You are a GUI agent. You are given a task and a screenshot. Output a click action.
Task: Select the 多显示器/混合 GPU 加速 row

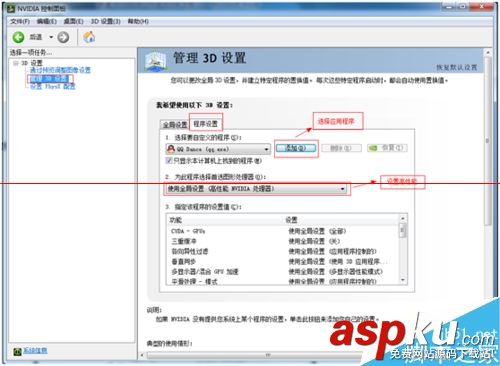[283, 272]
